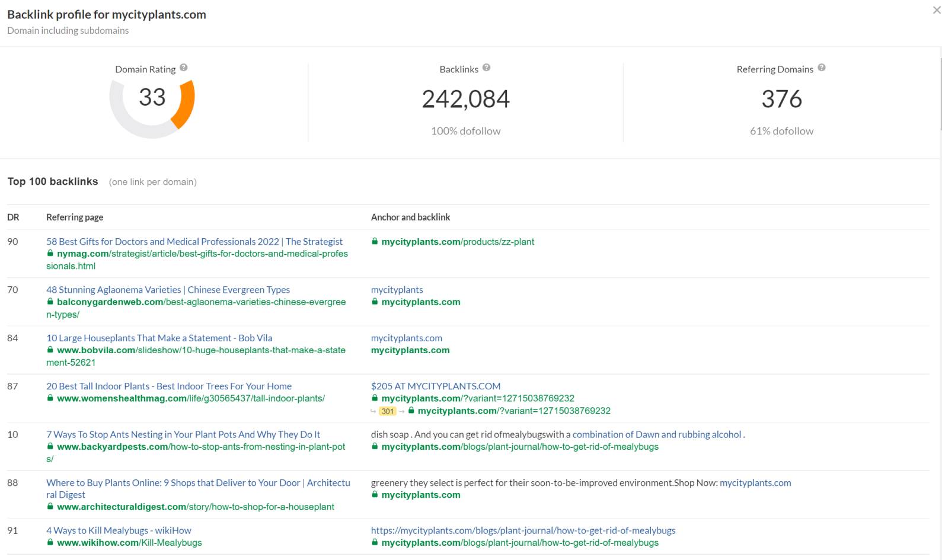Open mycityplants.com/products/zz-plant backlink

point(458,242)
